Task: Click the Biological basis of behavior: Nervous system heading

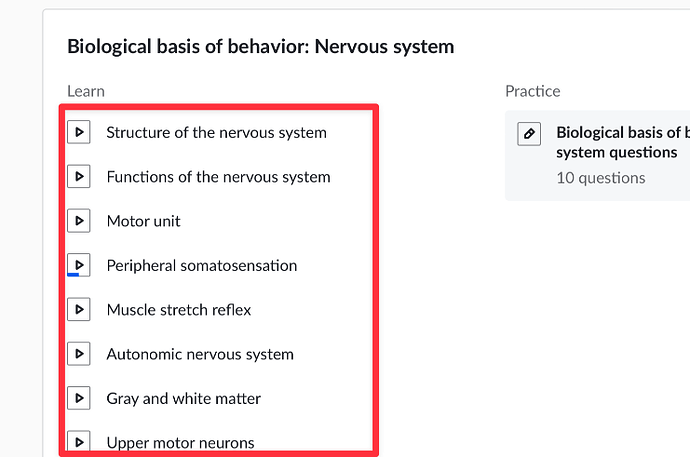Action: (260, 46)
